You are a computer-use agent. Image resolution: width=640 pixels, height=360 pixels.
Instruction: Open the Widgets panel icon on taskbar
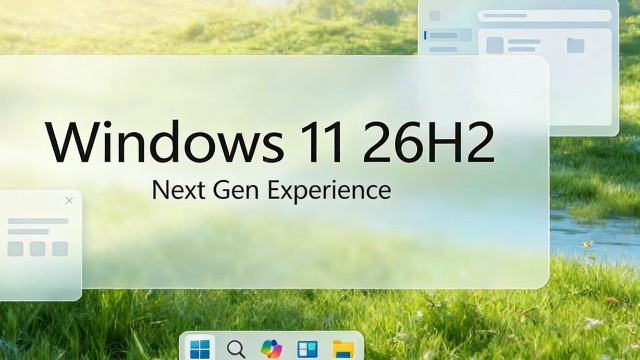(307, 349)
